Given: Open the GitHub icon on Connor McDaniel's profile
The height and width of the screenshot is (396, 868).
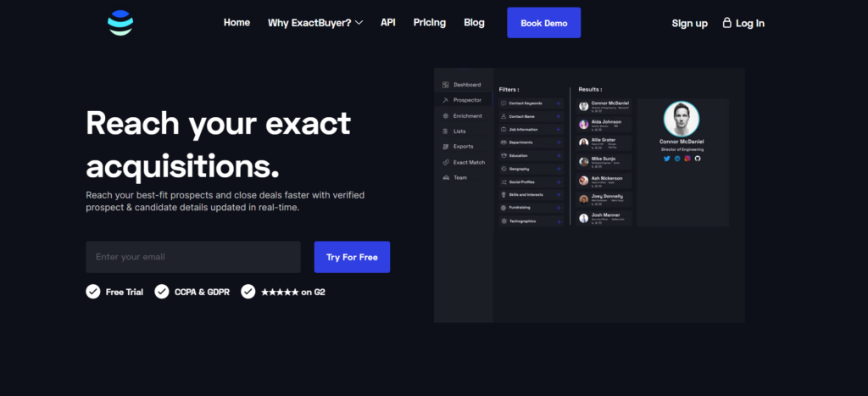Looking at the screenshot, I should tap(698, 159).
